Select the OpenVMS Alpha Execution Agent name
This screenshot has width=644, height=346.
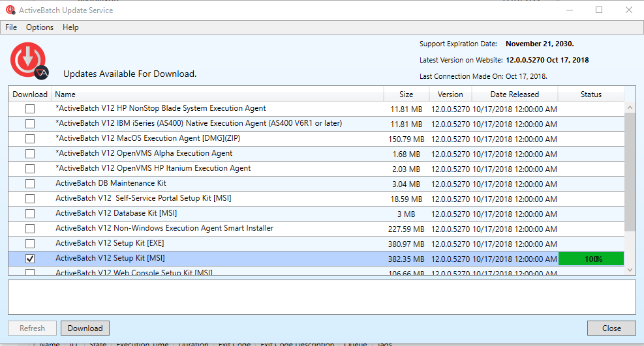(144, 153)
